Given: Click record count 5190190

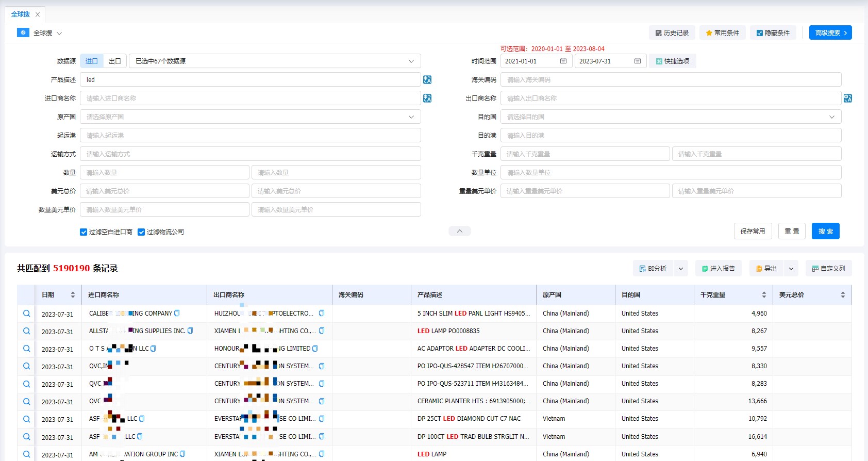Looking at the screenshot, I should tap(72, 268).
